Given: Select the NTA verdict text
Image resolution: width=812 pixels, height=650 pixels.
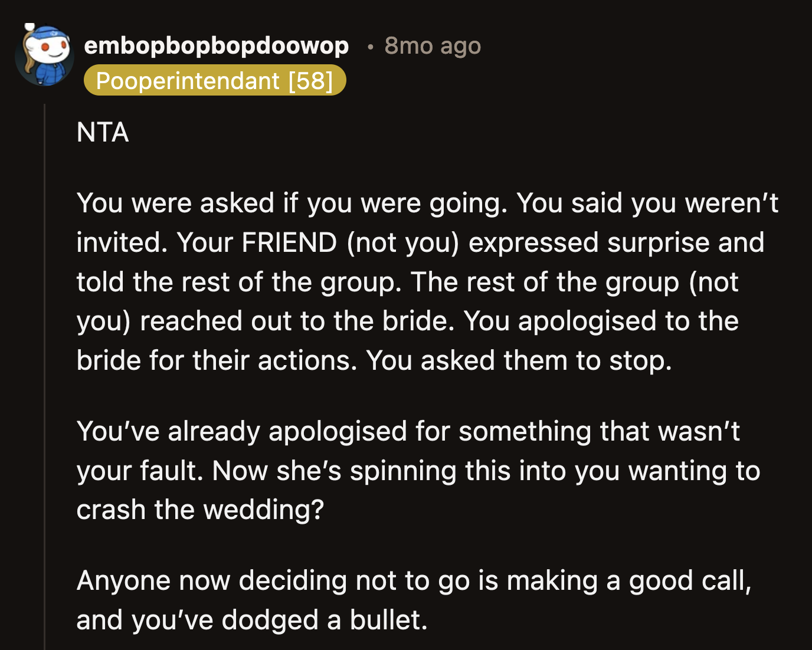Looking at the screenshot, I should coord(103,132).
